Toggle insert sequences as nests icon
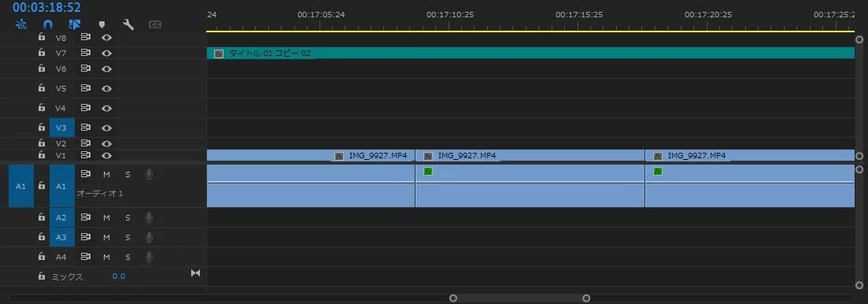The height and width of the screenshot is (304, 868). click(21, 24)
